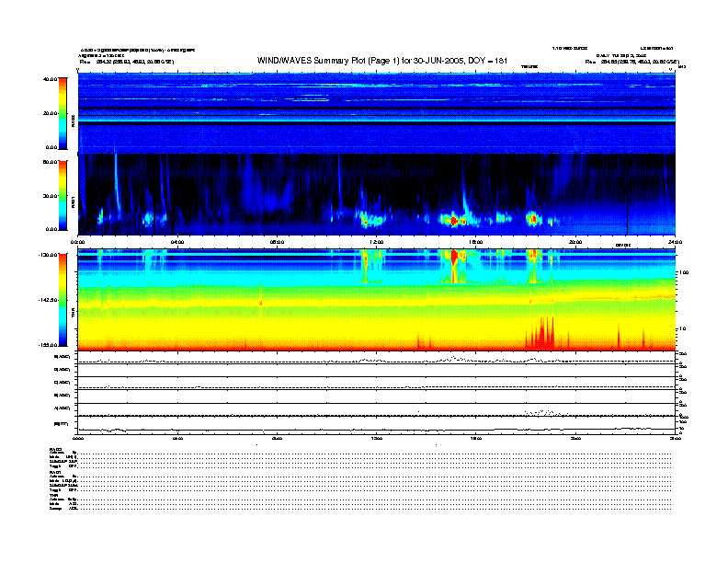The image size is (728, 563).
Task: Click the 04:00 label on the bottommost time axis
Action: (x=177, y=438)
